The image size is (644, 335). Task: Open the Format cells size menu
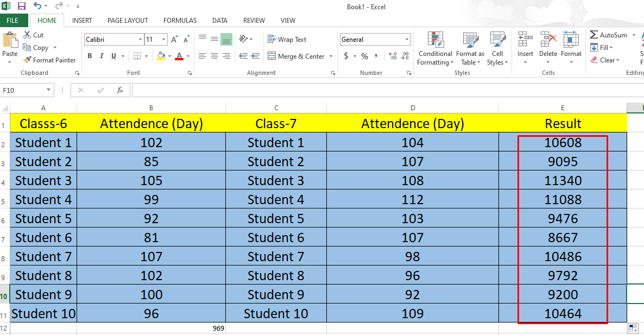(571, 48)
